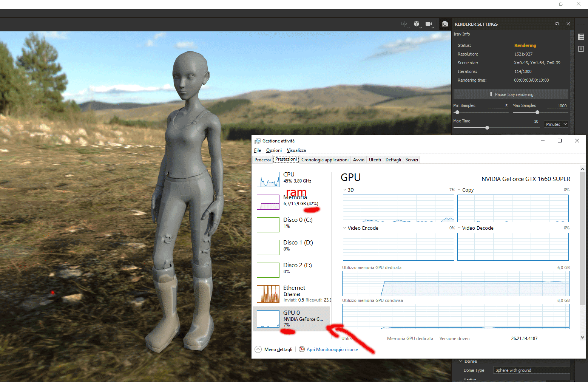Open the Video Decode graph dropdown
Viewport: 588px width, 382px height.
pos(459,228)
